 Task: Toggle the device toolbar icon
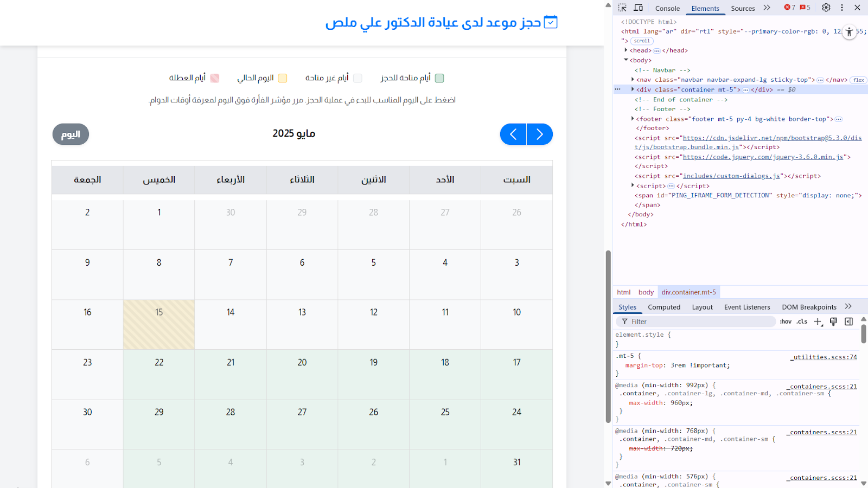click(x=639, y=8)
